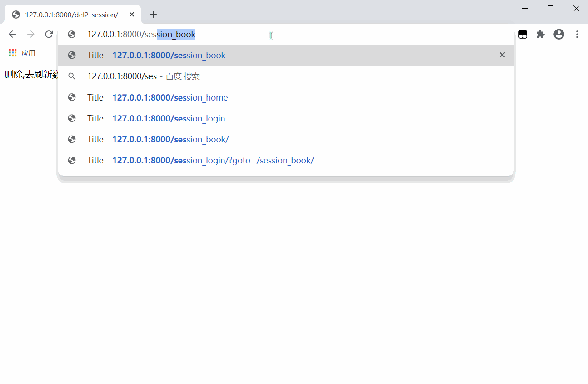Open Chrome three-dot menu
The width and height of the screenshot is (588, 384).
577,34
